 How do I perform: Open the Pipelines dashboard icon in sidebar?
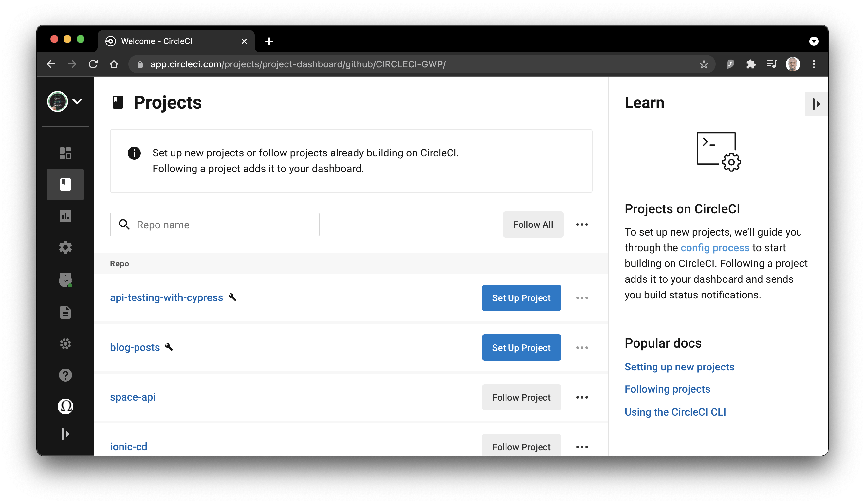(65, 153)
